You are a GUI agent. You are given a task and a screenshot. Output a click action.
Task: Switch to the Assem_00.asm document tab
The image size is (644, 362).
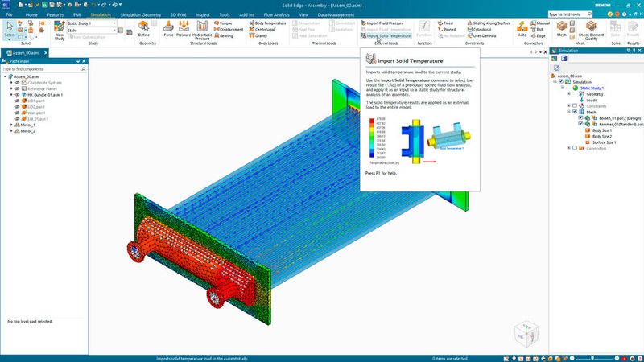[24, 53]
